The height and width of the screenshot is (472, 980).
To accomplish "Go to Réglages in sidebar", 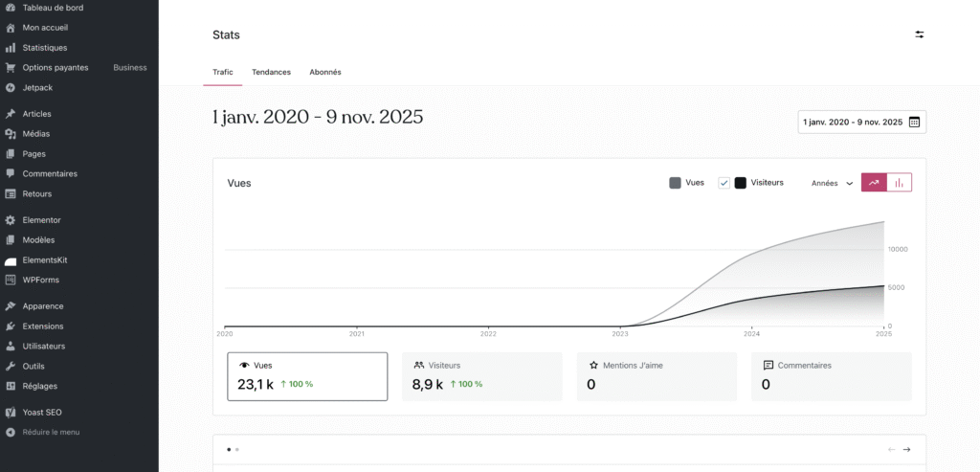I will coord(40,386).
